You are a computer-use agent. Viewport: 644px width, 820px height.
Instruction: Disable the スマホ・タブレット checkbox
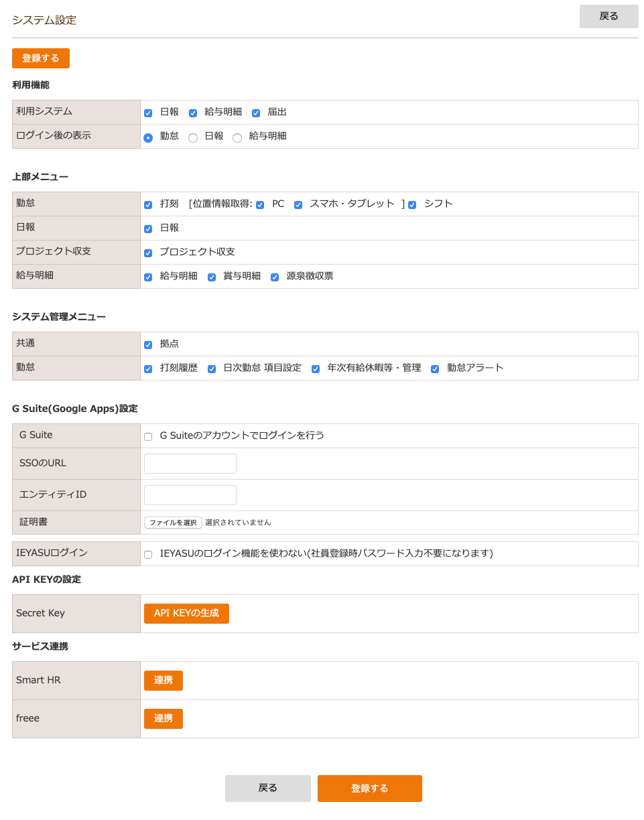point(298,204)
